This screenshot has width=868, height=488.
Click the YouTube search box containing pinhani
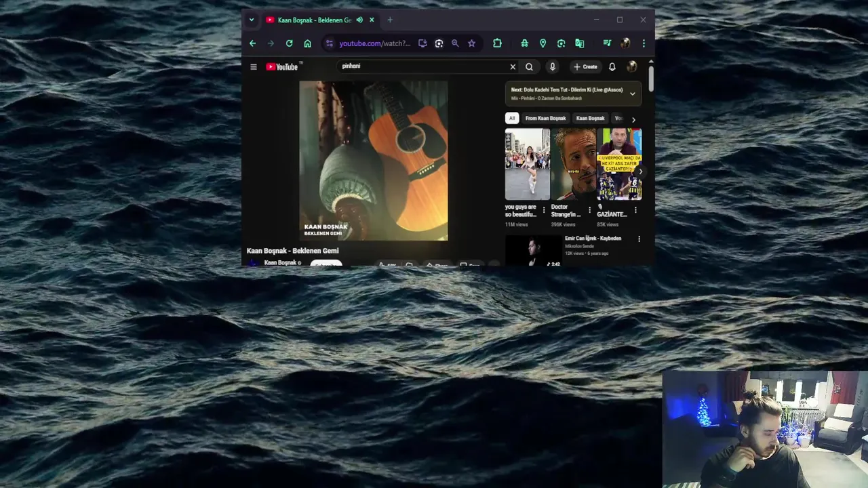point(424,66)
